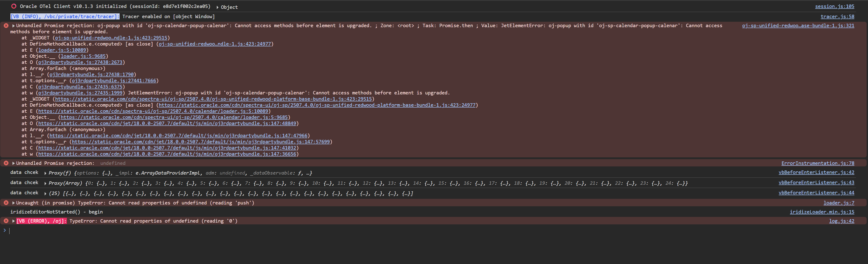Expand the Object after Oracle OTel Client message
The width and height of the screenshot is (868, 264).
[x=217, y=7]
